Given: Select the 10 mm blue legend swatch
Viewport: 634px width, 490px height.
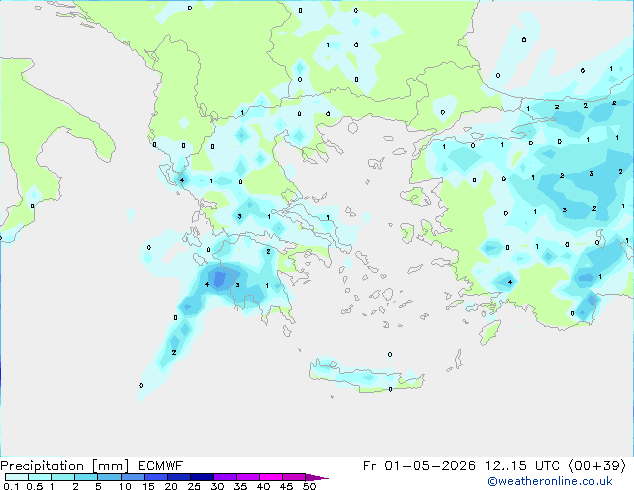Looking at the screenshot, I should (x=132, y=477).
